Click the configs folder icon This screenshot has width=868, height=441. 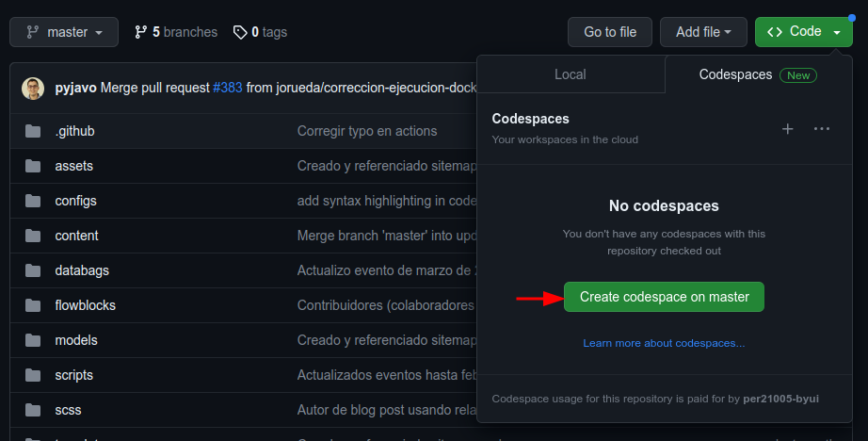[x=33, y=201]
